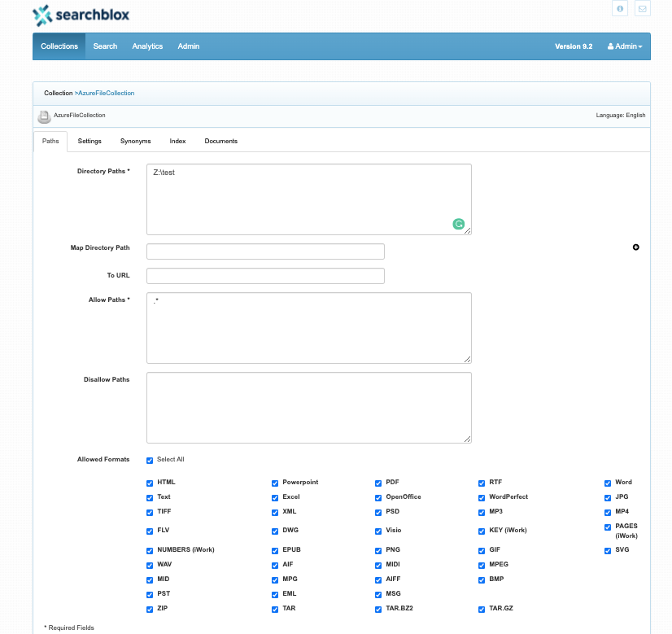Viewport: 672px width, 634px height.
Task: Click the AzureFileCollection document icon
Action: point(44,116)
